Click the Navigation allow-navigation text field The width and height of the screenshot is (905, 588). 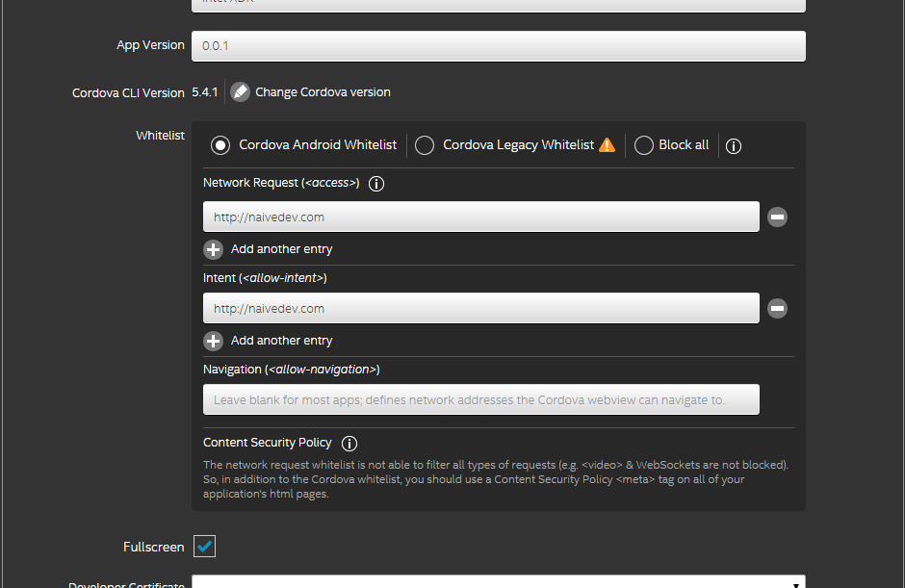click(480, 399)
